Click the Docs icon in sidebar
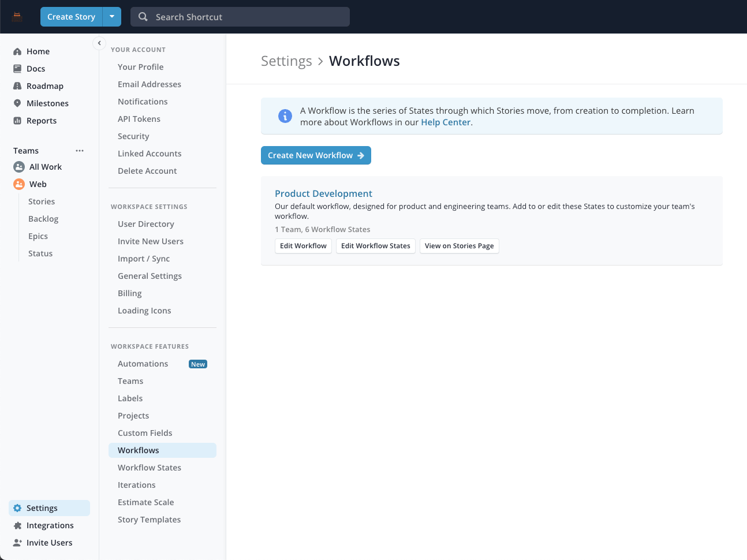This screenshot has height=560, width=747. 17,69
